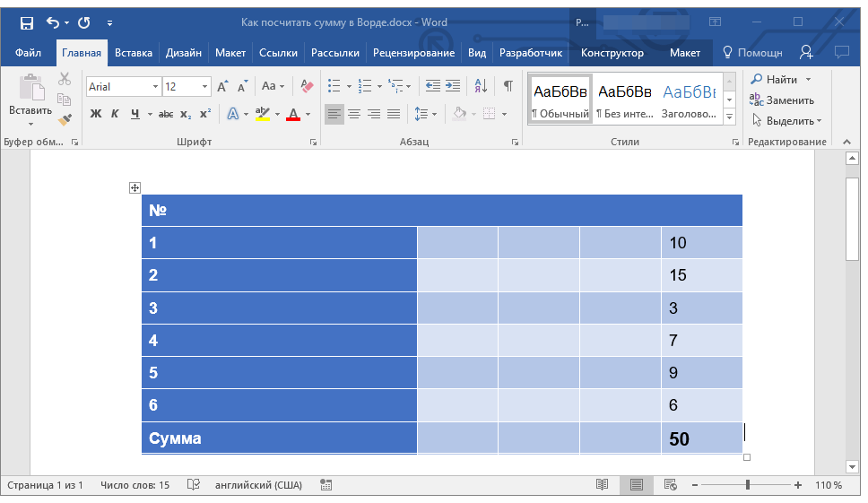
Task: Expand the Styles gallery more arrow
Action: [x=729, y=117]
